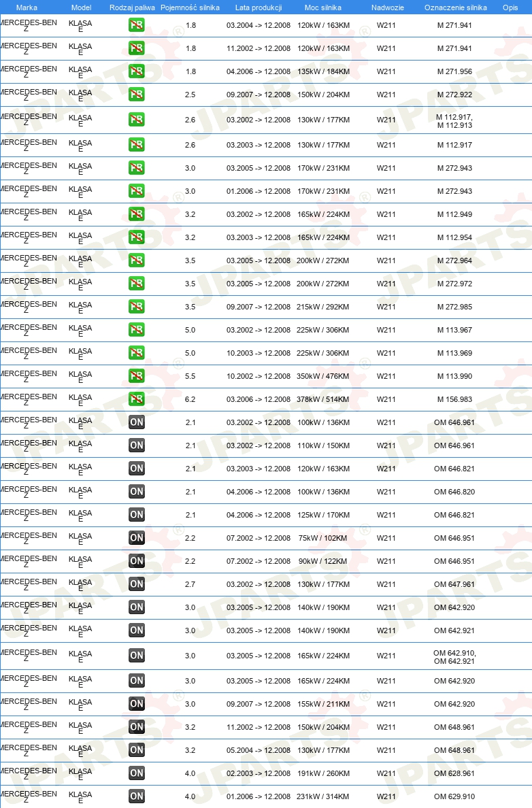Click the power cell 231kW / 314KM
532x808 pixels.
point(324,796)
